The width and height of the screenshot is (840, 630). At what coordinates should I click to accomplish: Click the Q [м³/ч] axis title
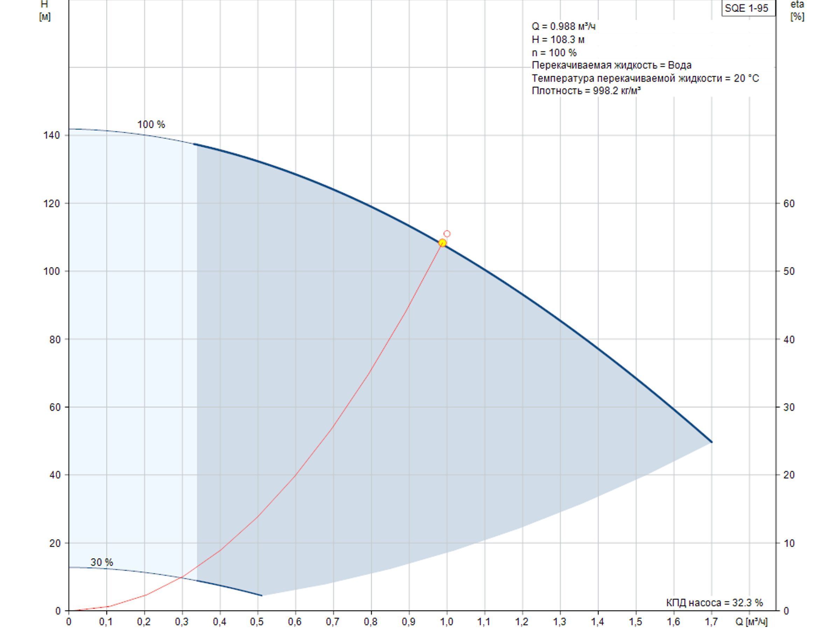[x=751, y=622]
